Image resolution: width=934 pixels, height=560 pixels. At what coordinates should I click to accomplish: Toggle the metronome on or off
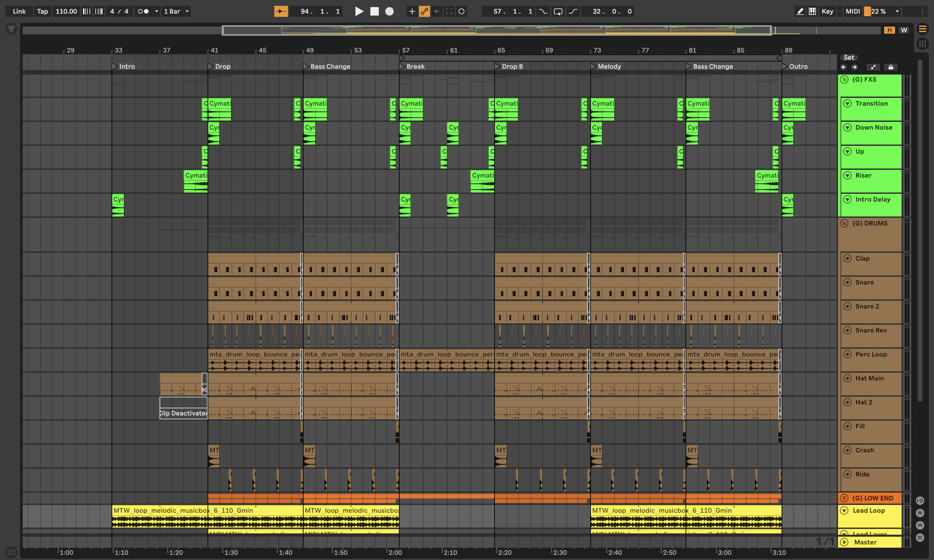pyautogui.click(x=143, y=11)
